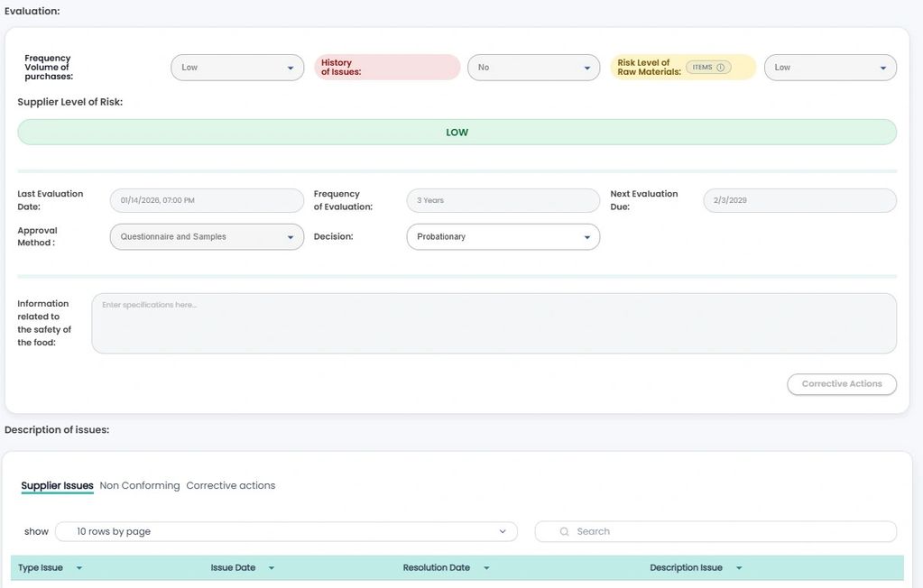Viewport: 923px width, 588px height.
Task: Sort by Issue Date column arrow
Action: click(x=272, y=568)
